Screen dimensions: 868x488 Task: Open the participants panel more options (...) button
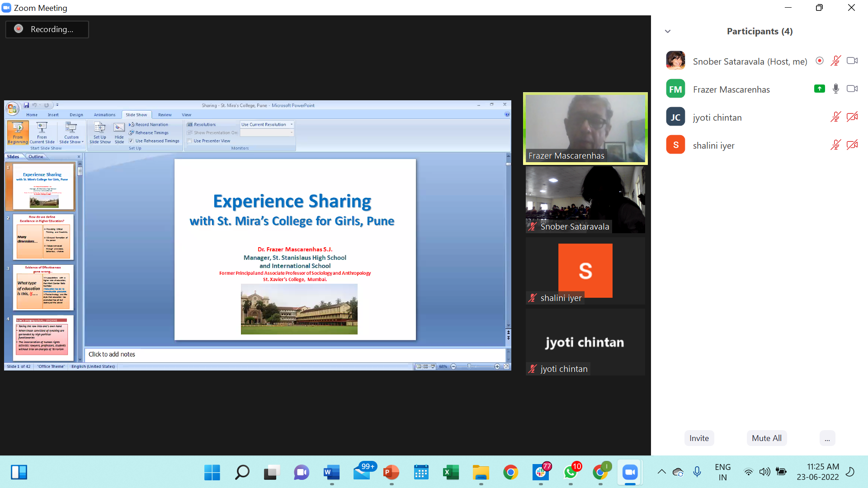point(827,438)
